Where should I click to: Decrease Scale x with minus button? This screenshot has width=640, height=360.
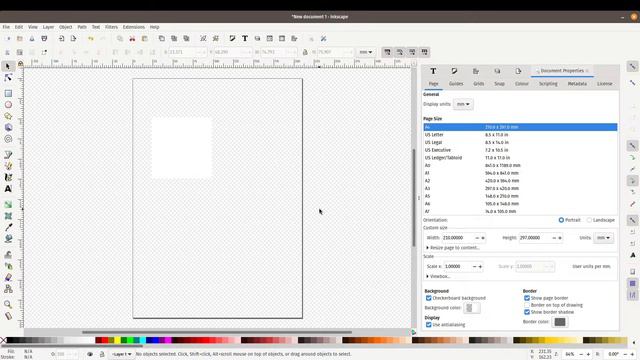click(474, 266)
